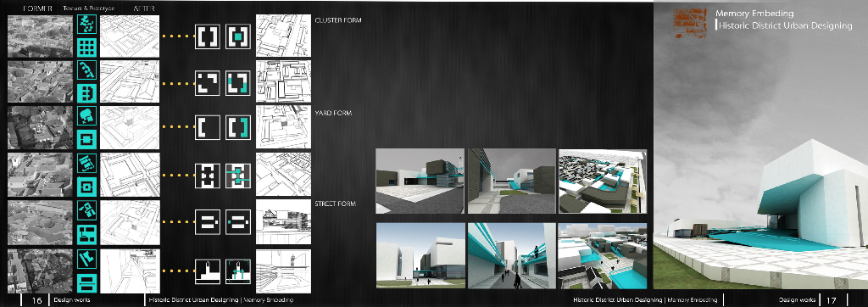Click the AFTER column heading
Image resolution: width=868 pixels, height=307 pixels.
(144, 8)
